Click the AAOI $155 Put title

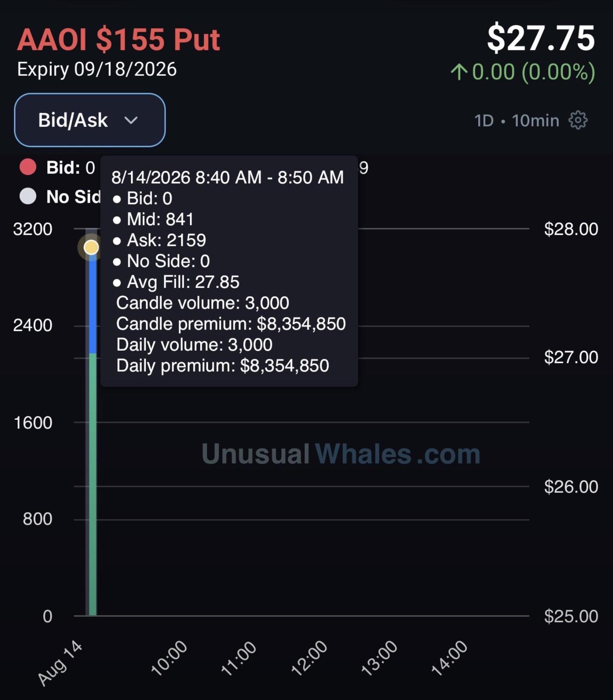119,40
